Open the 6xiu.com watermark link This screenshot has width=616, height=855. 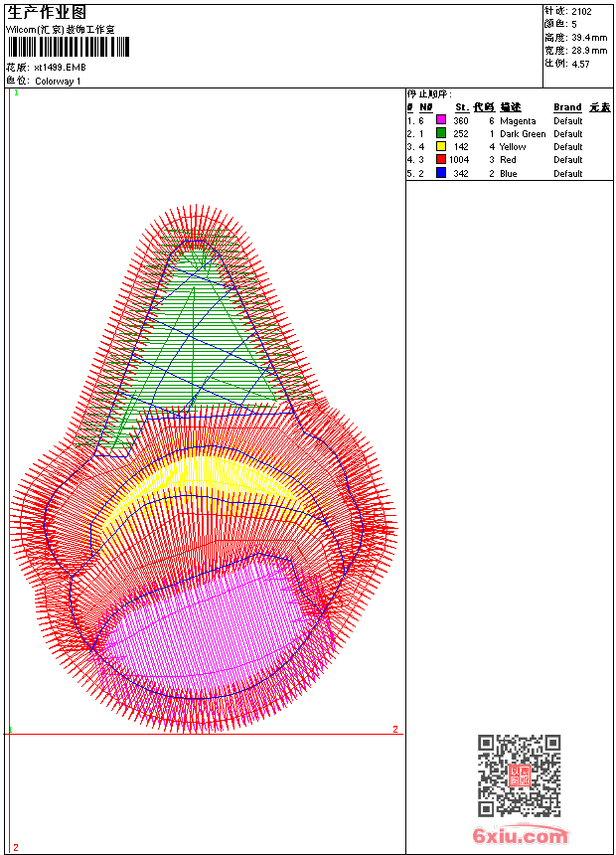click(521, 837)
